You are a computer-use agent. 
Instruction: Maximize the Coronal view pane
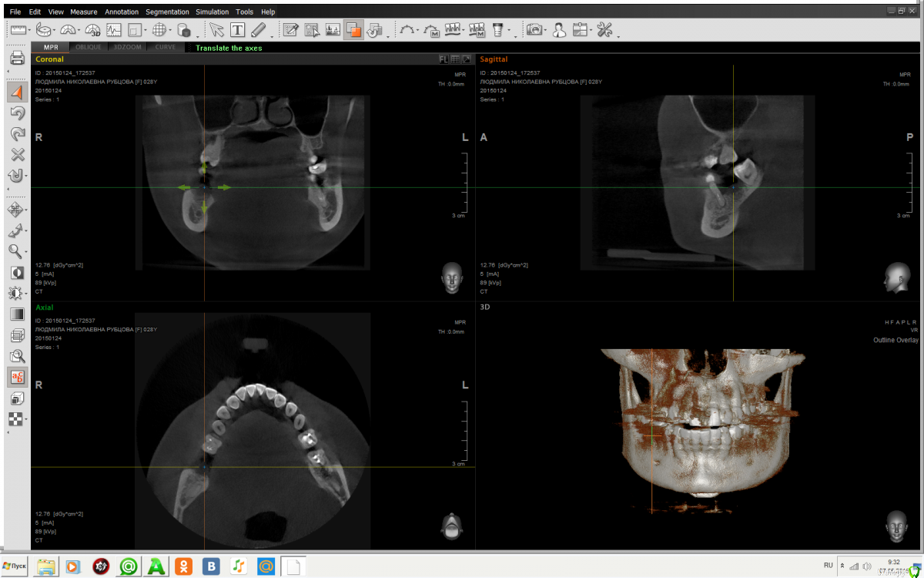pyautogui.click(x=466, y=59)
